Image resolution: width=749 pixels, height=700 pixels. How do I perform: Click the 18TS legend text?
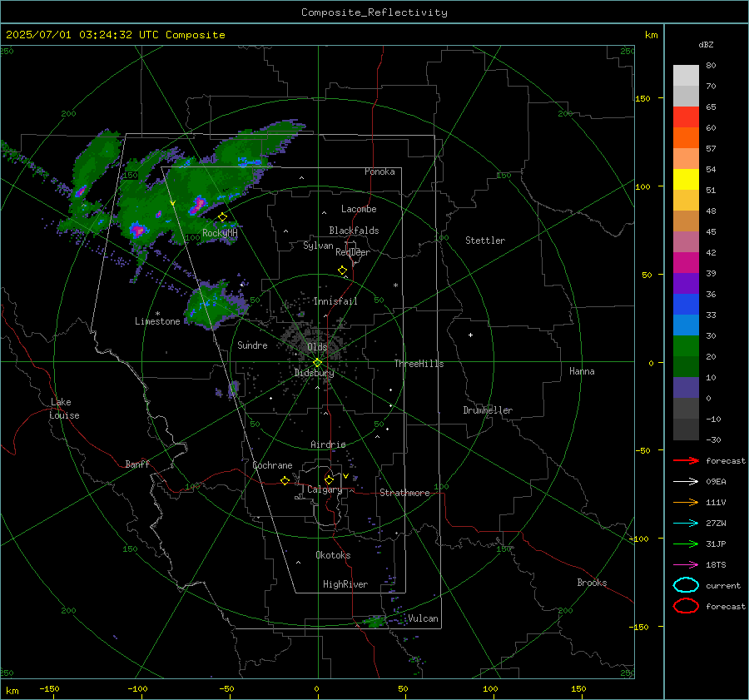716,565
